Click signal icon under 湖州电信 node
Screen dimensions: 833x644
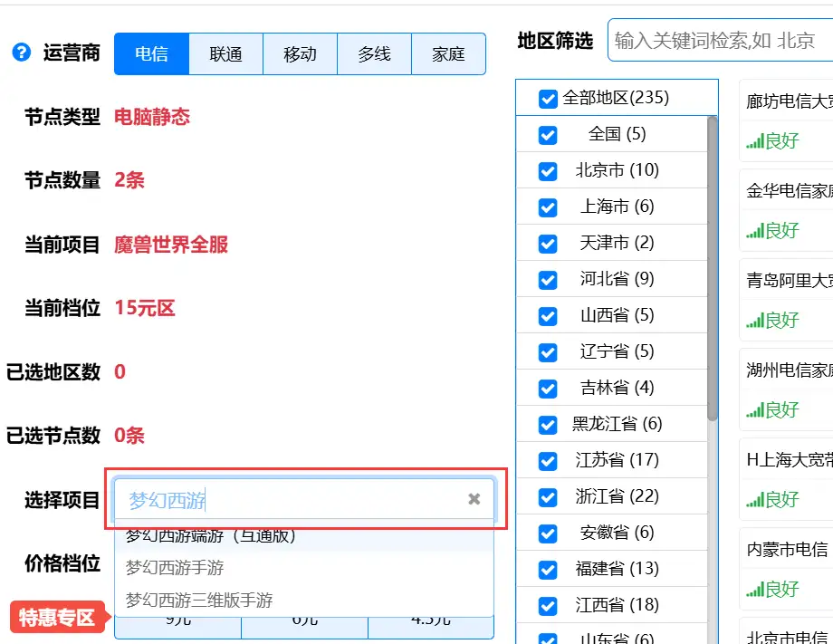[755, 411]
